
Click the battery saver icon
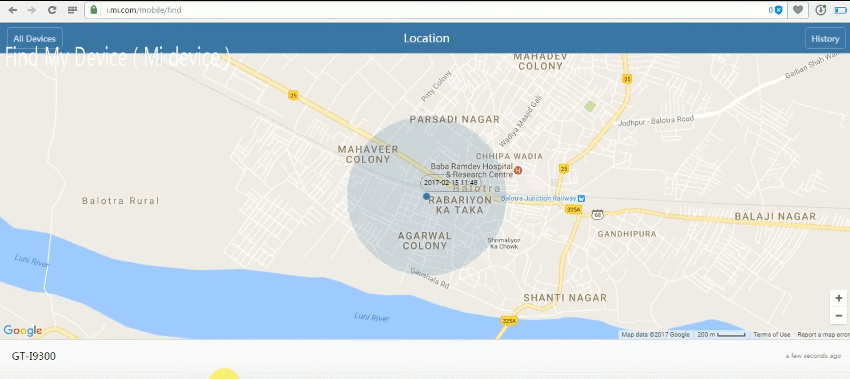[x=840, y=10]
